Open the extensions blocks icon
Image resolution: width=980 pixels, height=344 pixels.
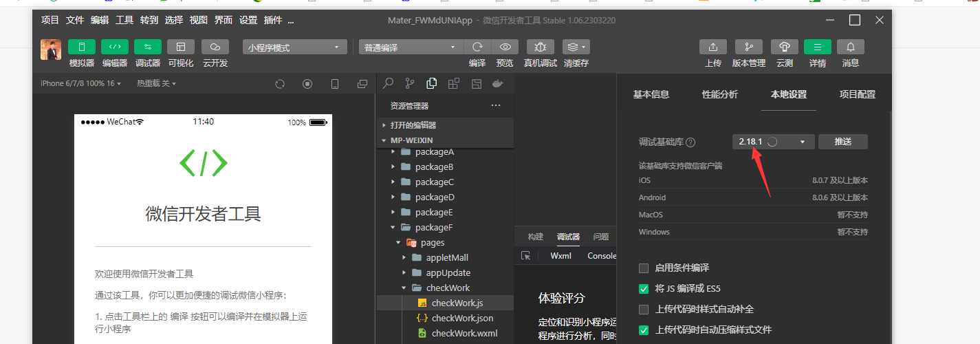pos(454,83)
